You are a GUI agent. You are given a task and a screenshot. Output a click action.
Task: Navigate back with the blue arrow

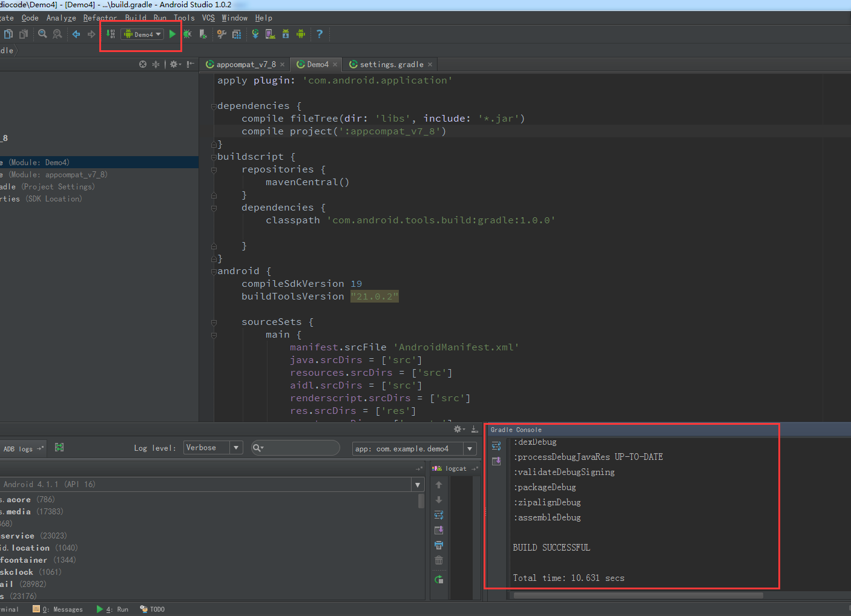[76, 34]
